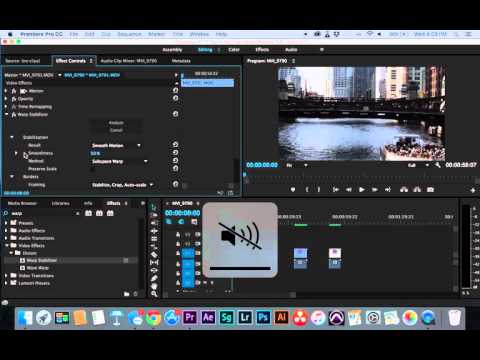This screenshot has height=360, width=480.
Task: Open Program monitor settings wrench
Action: tap(438, 165)
